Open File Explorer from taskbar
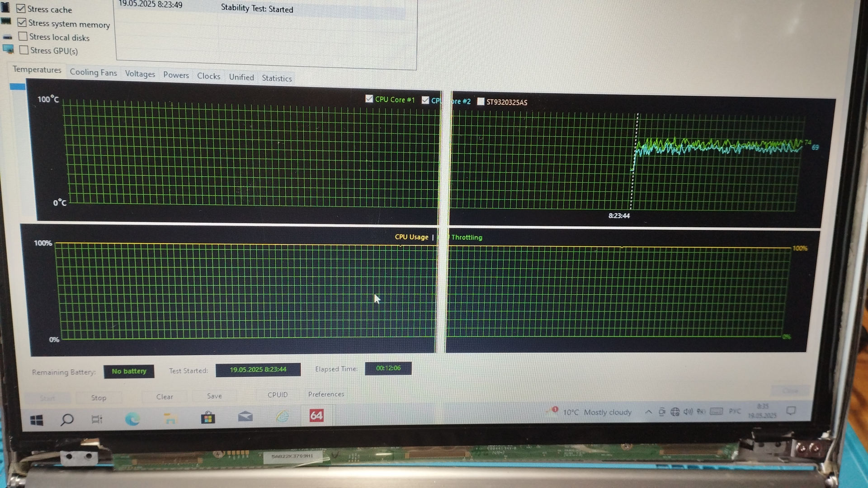 click(x=170, y=418)
